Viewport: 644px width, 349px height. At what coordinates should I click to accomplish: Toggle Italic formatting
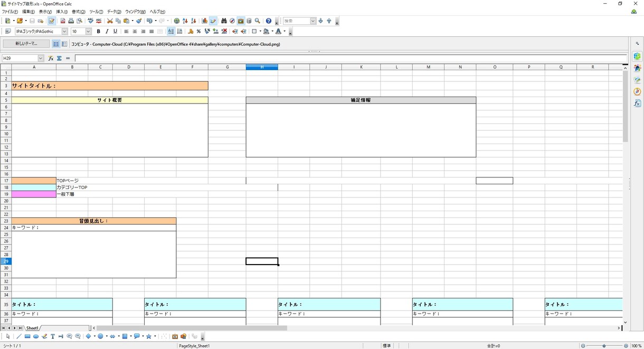point(107,31)
